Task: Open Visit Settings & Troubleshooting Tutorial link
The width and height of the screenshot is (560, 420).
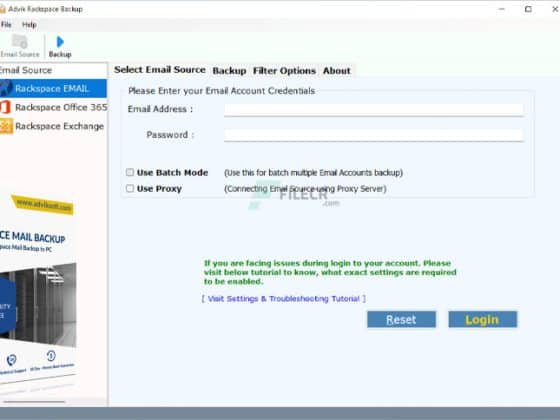Action: click(x=284, y=299)
